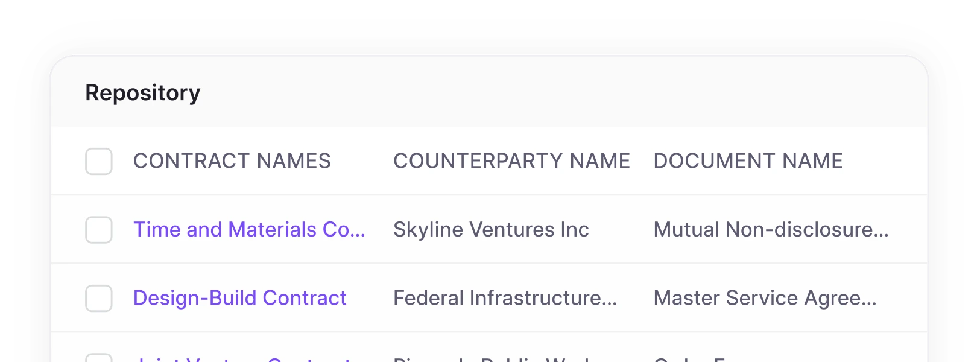Click the ellipsis ending Mutual Non-disclosure... text
Screen dimensions: 980x362
[881, 233]
